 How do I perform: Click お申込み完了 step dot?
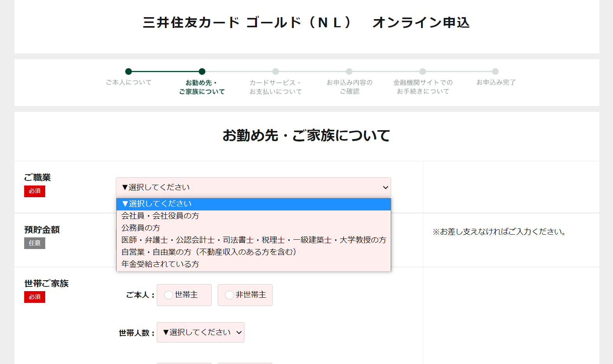[x=496, y=71]
